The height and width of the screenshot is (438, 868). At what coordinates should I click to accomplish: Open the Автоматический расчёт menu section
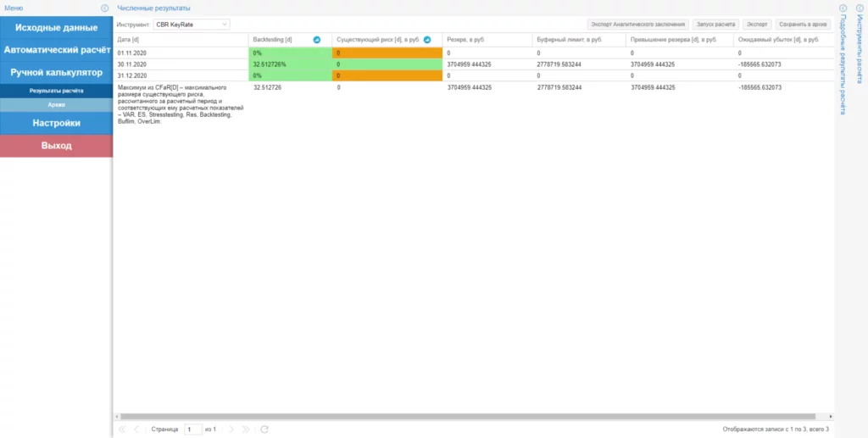coord(56,50)
